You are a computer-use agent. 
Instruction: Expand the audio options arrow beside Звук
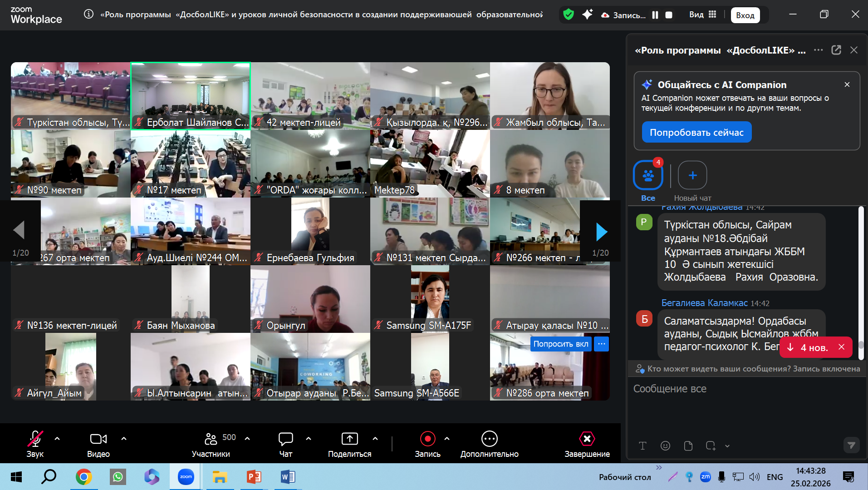point(57,439)
